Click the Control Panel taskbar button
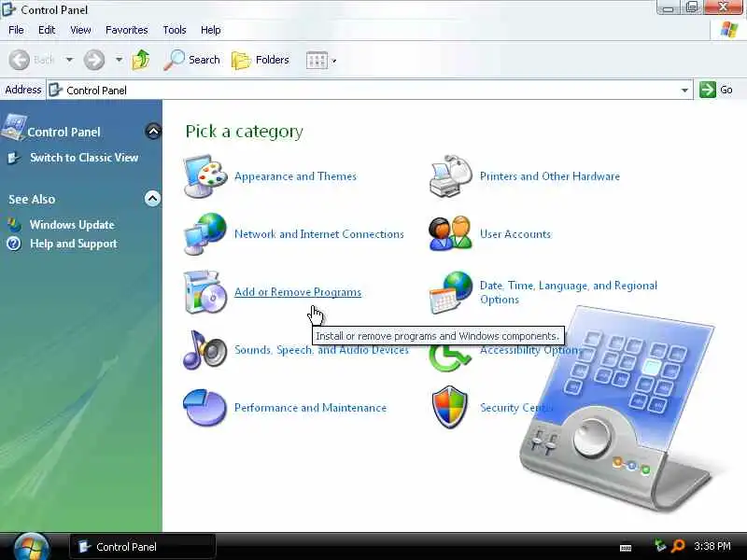747x560 pixels. coord(143,547)
